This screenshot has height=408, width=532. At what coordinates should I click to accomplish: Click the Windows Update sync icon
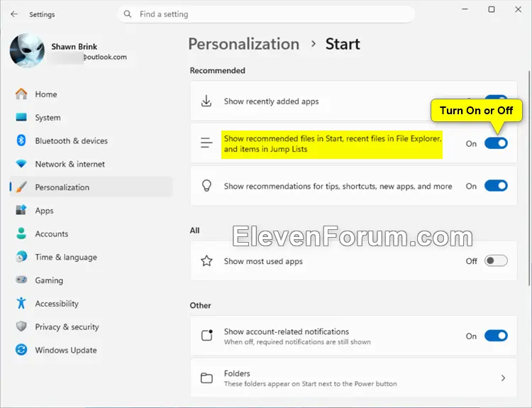21,350
